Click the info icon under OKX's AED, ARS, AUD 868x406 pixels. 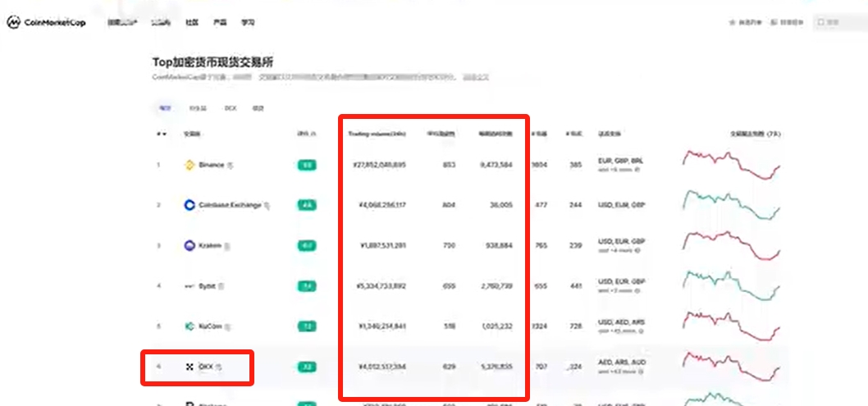[x=640, y=372]
